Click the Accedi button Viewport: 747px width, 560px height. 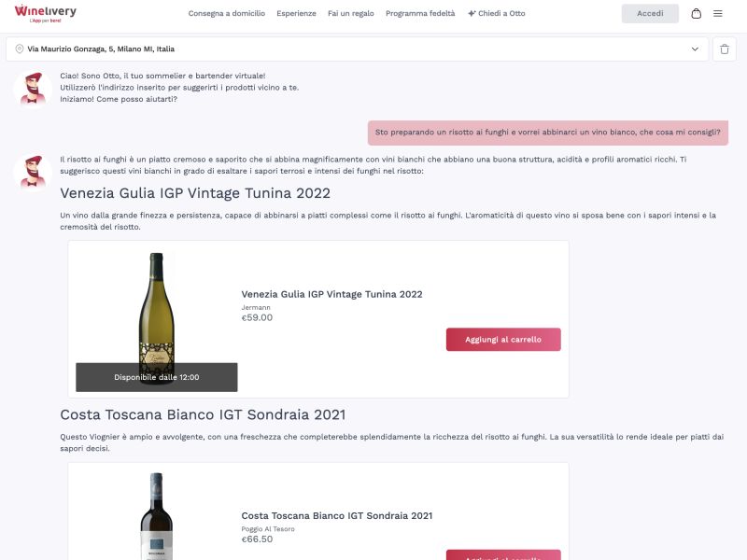pos(650,13)
